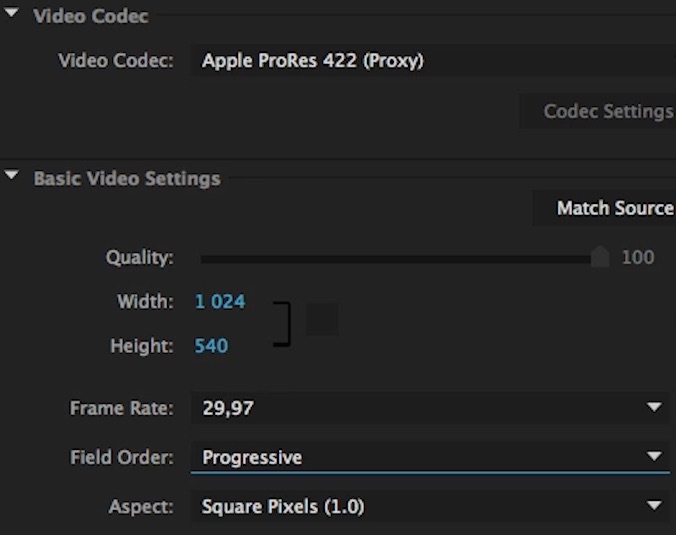Viewport: 676px width, 535px height.
Task: Click the Quality slider handle
Action: (599, 258)
